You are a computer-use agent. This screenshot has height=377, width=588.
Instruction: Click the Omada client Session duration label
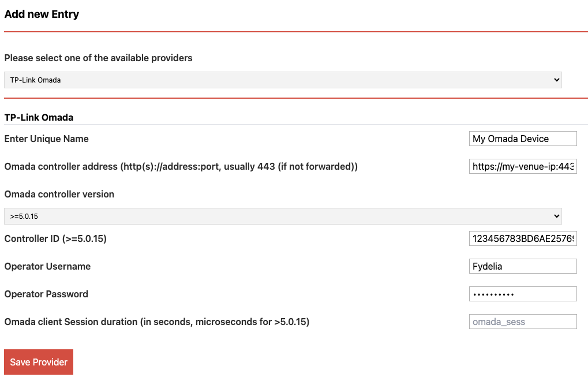pyautogui.click(x=157, y=322)
